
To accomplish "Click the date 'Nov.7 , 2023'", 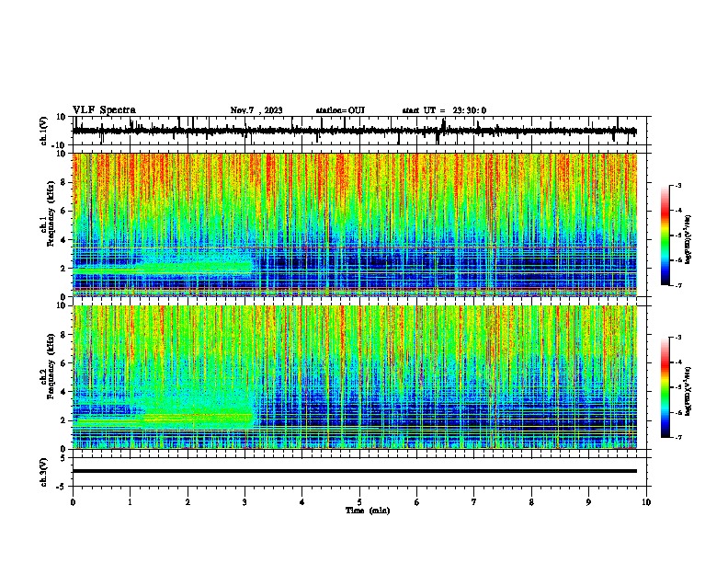I will 256,110.
